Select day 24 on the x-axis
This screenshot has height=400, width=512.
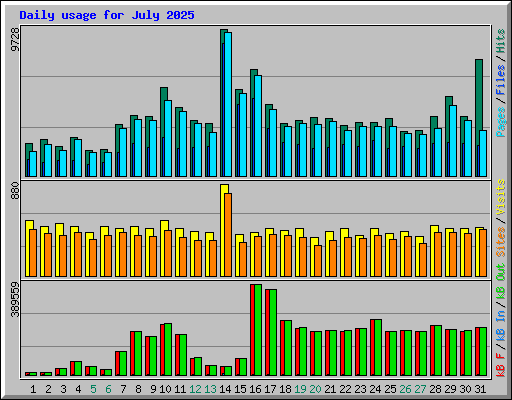click(x=375, y=389)
